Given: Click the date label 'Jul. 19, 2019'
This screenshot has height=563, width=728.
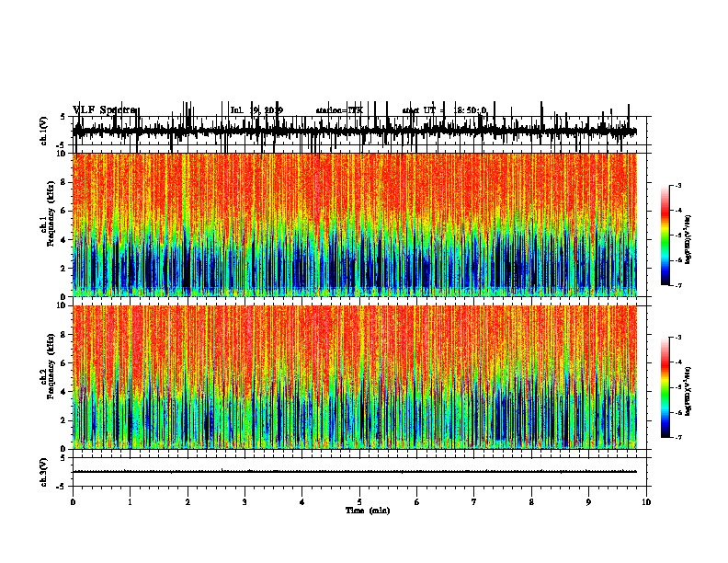Looking at the screenshot, I should tap(256, 110).
